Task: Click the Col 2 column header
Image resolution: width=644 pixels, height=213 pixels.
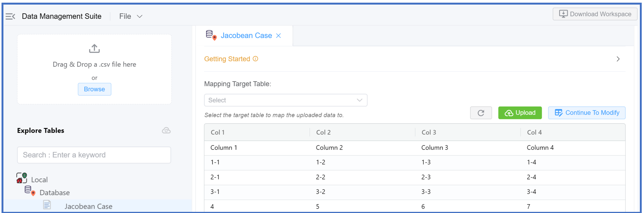Action: pyautogui.click(x=323, y=133)
